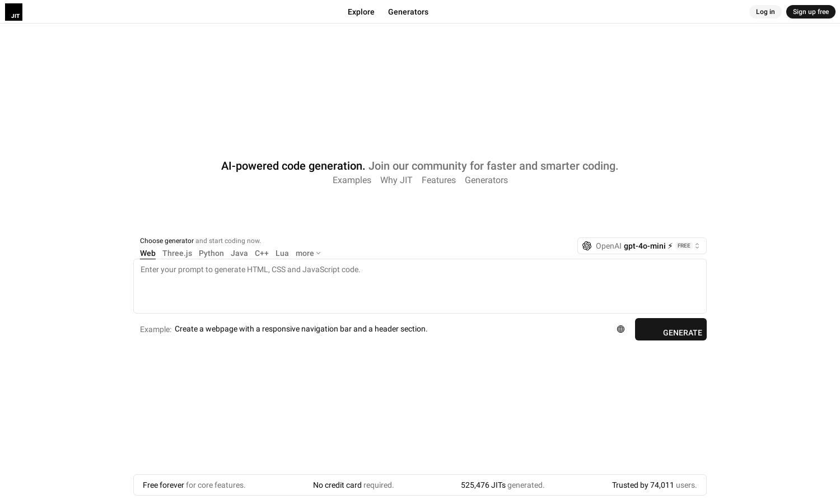Click the GENERATE button
The width and height of the screenshot is (840, 504).
coord(671,329)
